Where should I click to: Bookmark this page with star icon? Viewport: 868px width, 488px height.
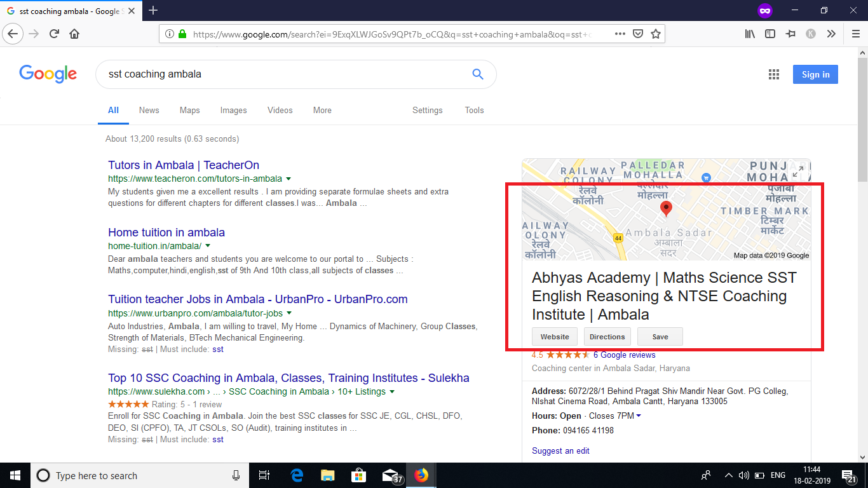[656, 34]
